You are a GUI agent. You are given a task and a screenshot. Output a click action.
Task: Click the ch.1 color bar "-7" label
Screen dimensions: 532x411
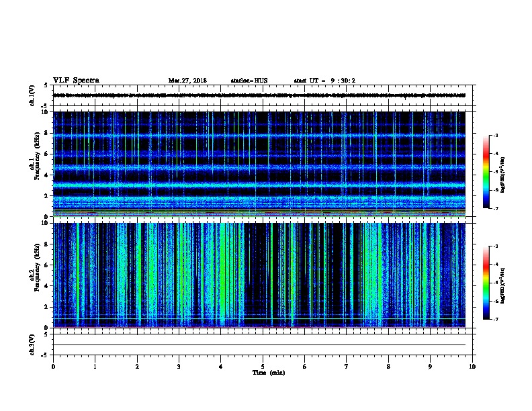[495, 208]
